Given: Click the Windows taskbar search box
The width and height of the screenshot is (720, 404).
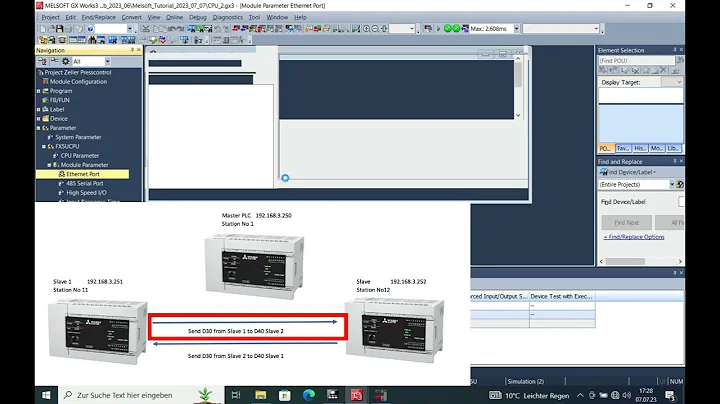Looking at the screenshot, I should coord(141,395).
